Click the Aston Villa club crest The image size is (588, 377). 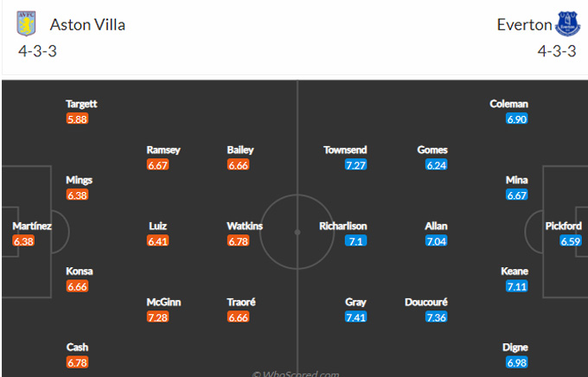(x=26, y=23)
